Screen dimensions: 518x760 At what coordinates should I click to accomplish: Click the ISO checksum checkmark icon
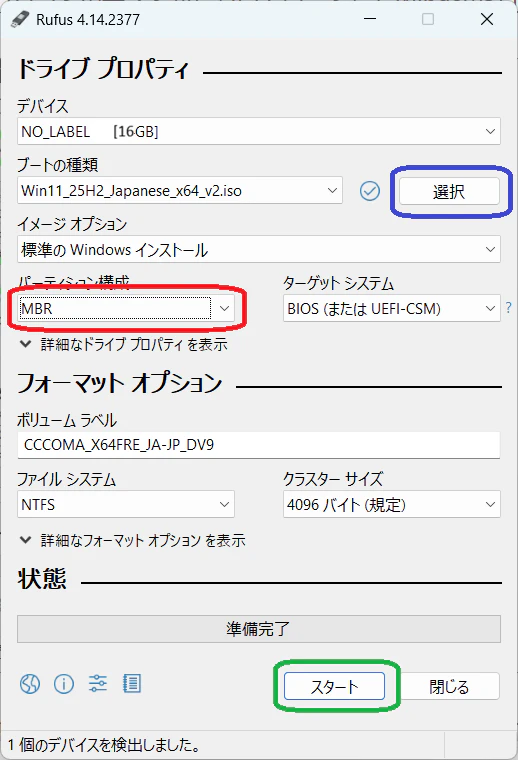click(370, 191)
